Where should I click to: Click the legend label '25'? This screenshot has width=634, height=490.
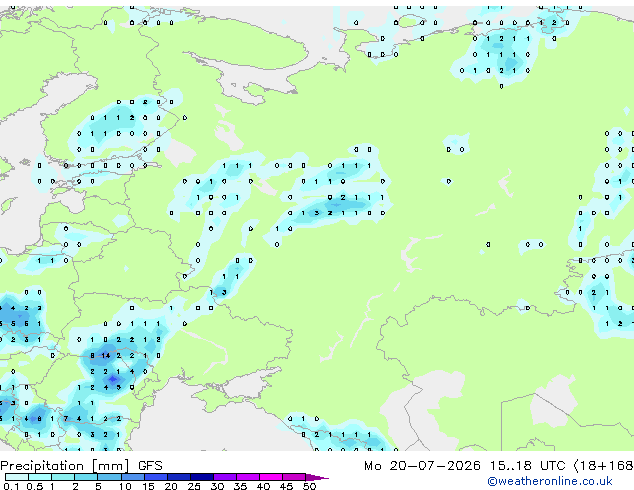(194, 486)
